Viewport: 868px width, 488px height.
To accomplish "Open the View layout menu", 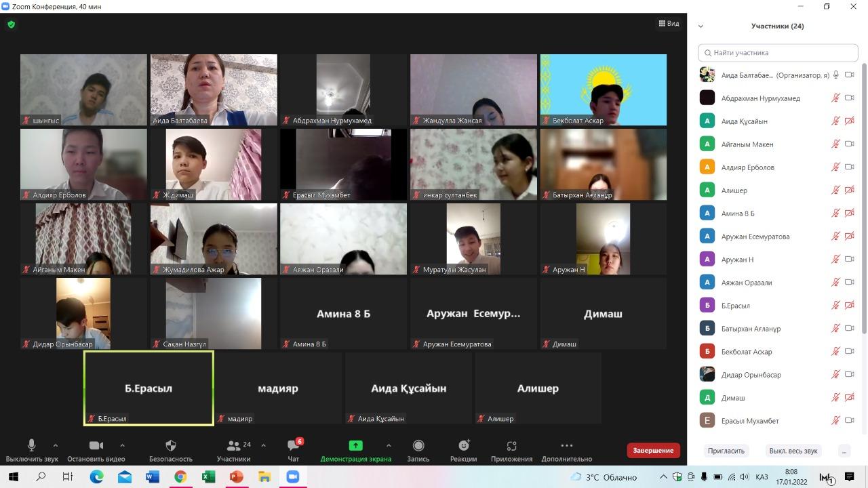I will (x=669, y=24).
